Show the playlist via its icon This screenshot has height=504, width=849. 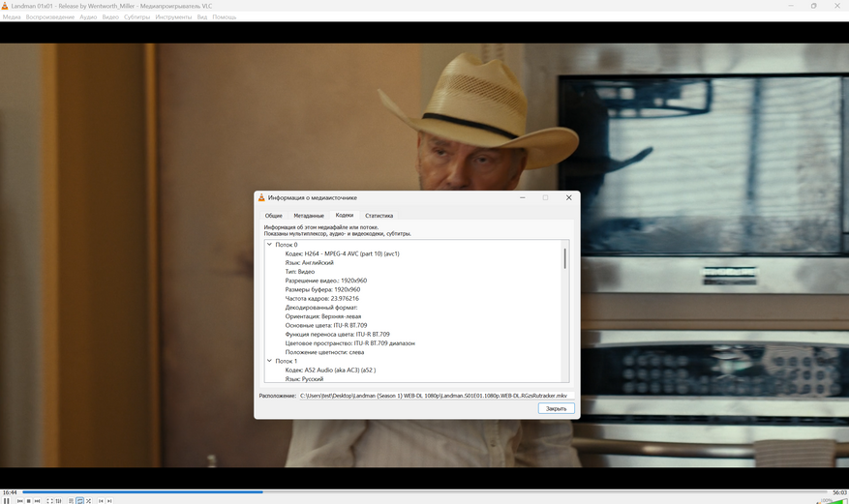71,500
